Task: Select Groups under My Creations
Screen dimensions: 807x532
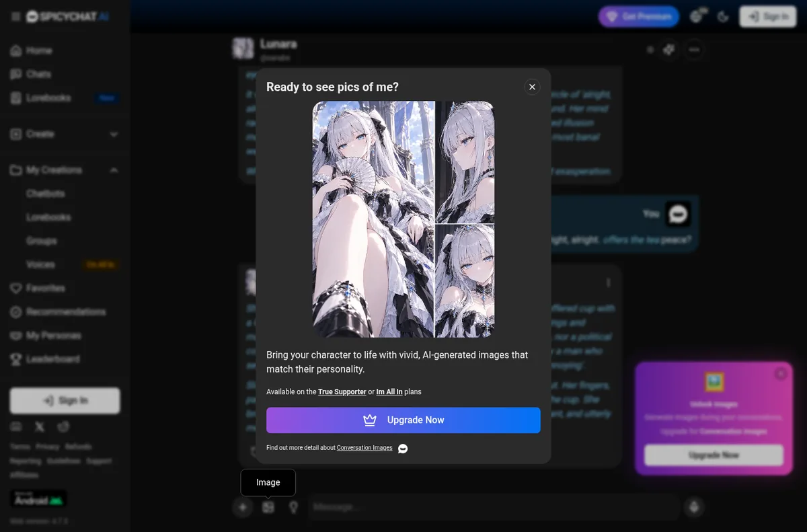Action: [x=42, y=241]
